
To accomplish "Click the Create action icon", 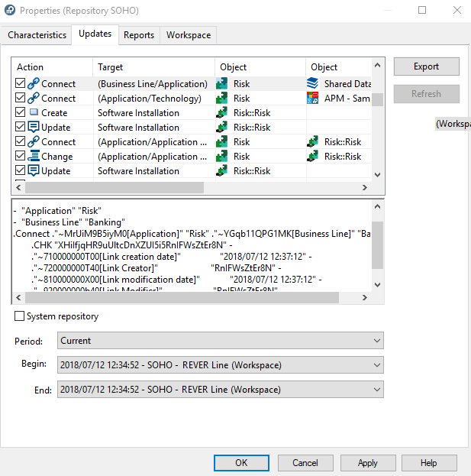I will 34,113.
